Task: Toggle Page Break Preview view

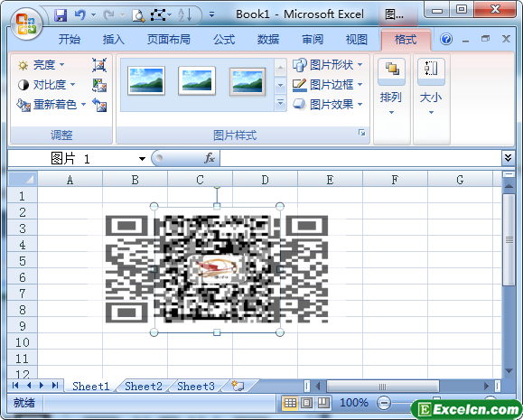Action: click(x=323, y=404)
